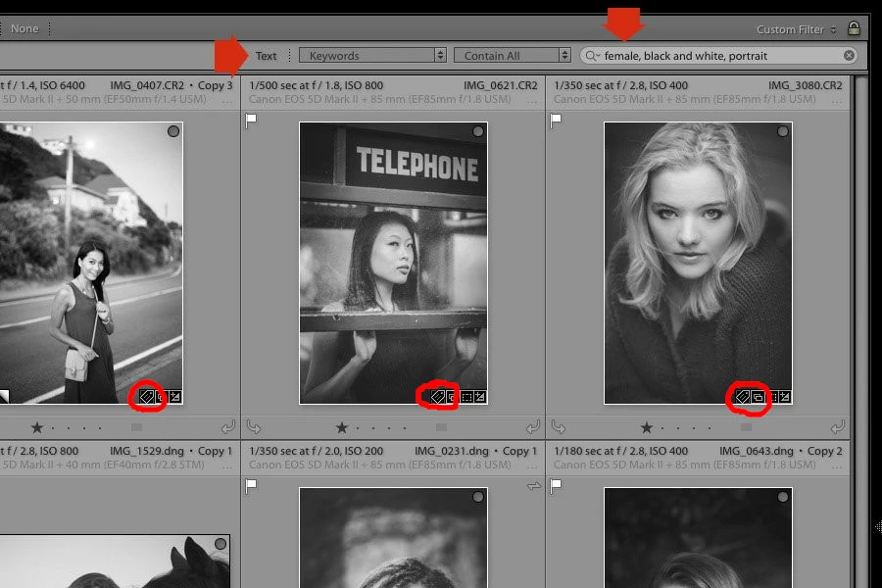Viewport: 882px width, 588px height.
Task: Click the lock icon beside Custom Filter
Action: click(x=854, y=28)
